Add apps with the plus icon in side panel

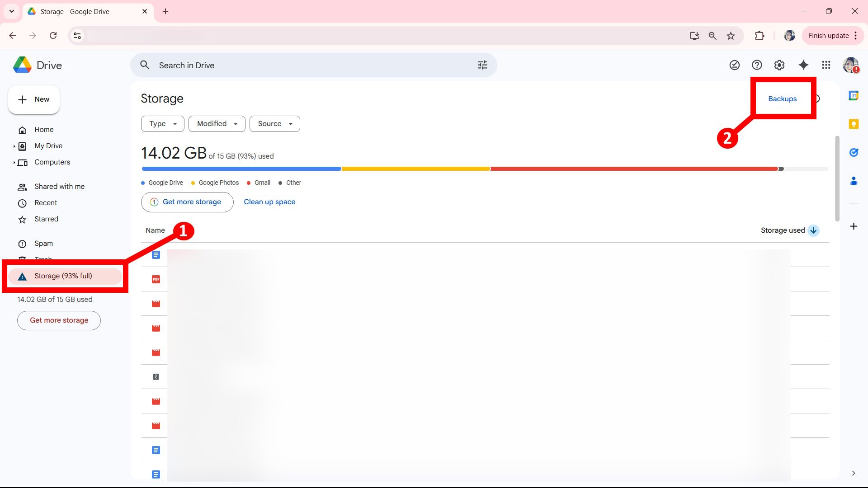[854, 226]
